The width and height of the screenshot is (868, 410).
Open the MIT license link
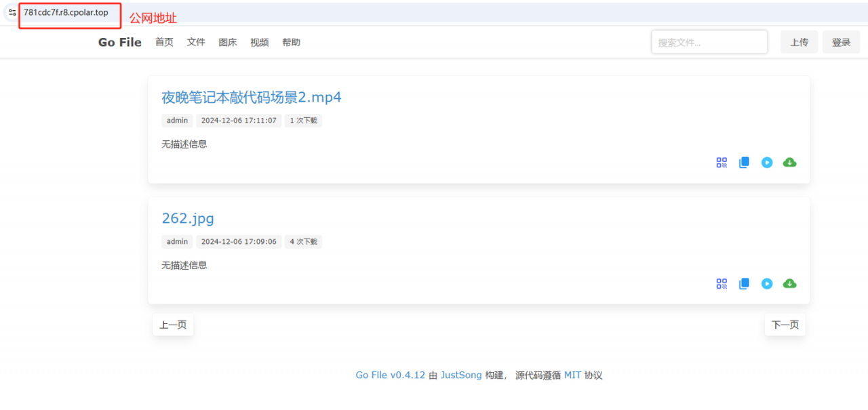click(x=572, y=375)
